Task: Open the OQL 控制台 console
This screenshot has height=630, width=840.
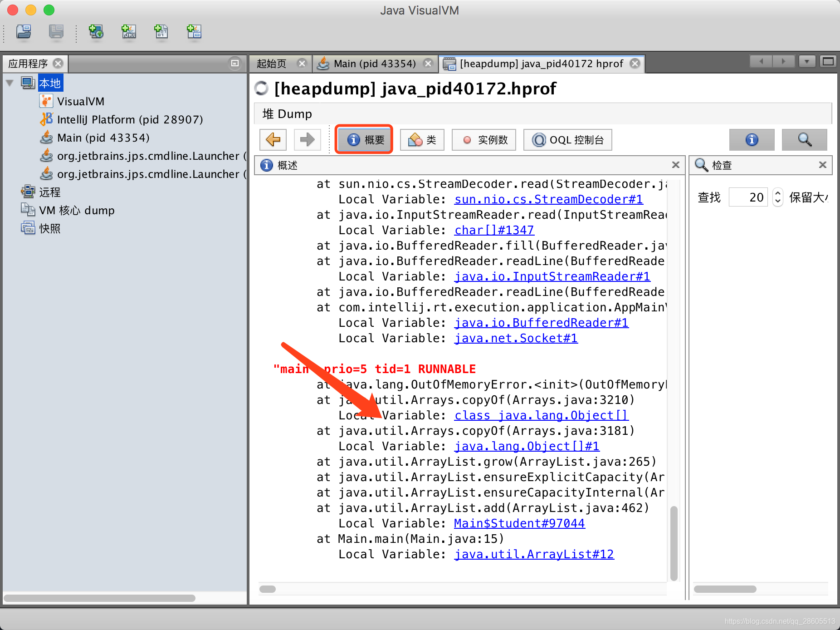Action: coord(567,139)
